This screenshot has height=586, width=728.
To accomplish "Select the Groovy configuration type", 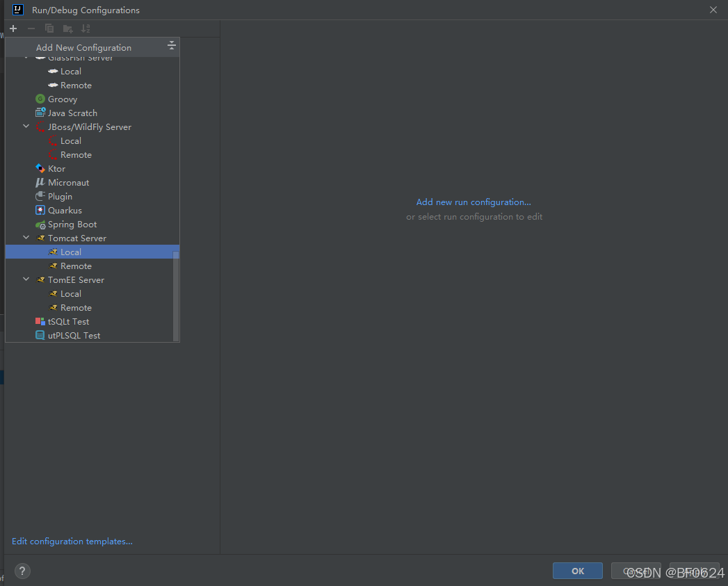I will (92, 99).
